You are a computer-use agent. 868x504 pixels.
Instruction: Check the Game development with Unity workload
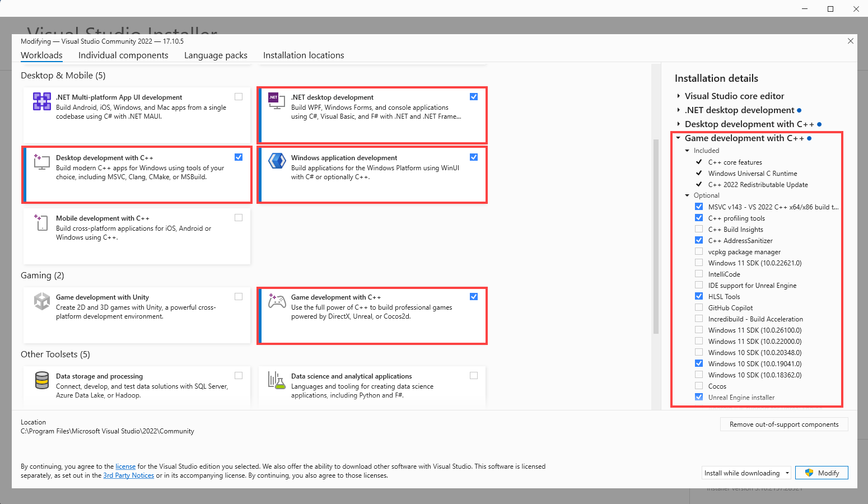tap(239, 297)
